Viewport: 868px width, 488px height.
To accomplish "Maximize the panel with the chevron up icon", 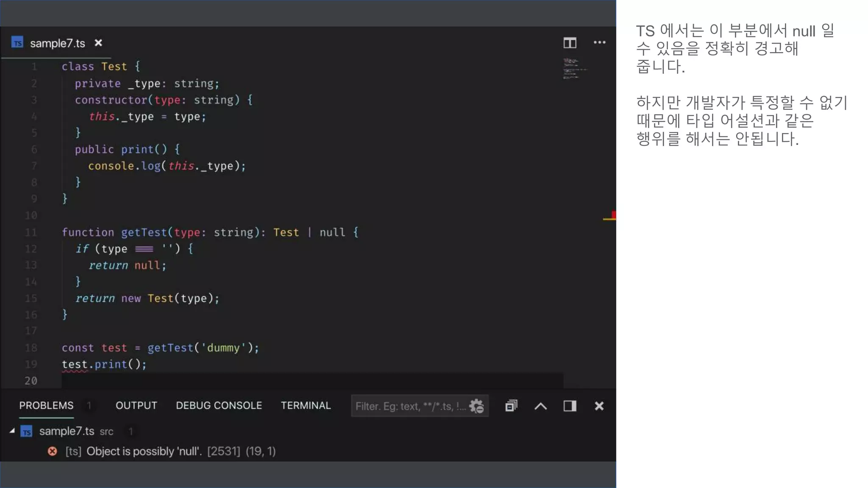I will click(540, 406).
